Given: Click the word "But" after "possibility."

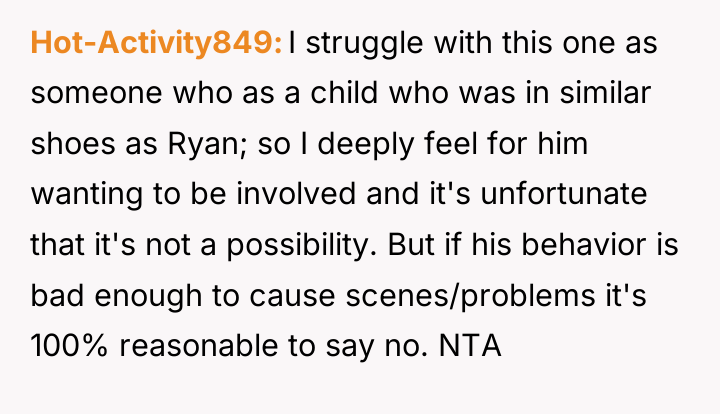Looking at the screenshot, I should 411,245.
